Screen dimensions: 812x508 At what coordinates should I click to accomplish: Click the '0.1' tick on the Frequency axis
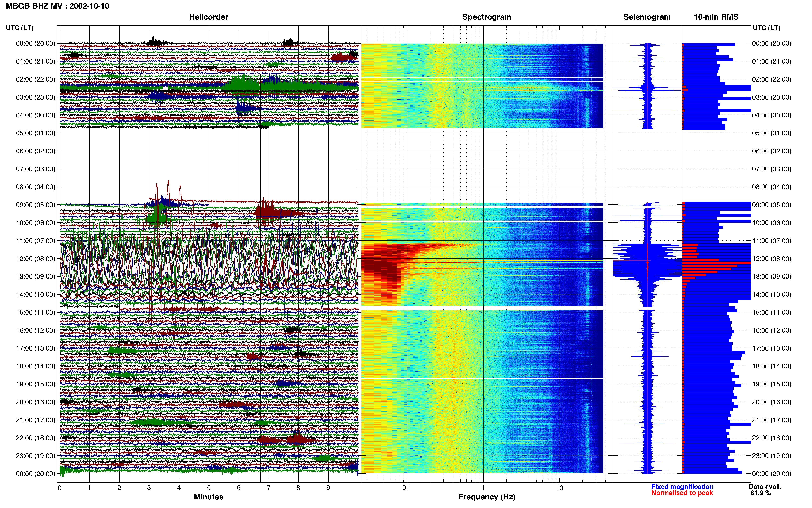click(407, 488)
